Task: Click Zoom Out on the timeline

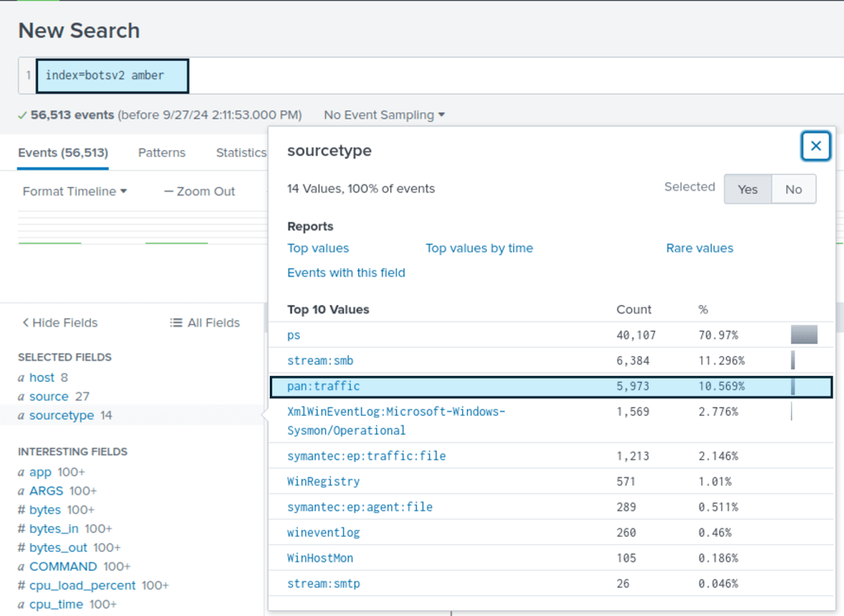Action: pos(200,191)
